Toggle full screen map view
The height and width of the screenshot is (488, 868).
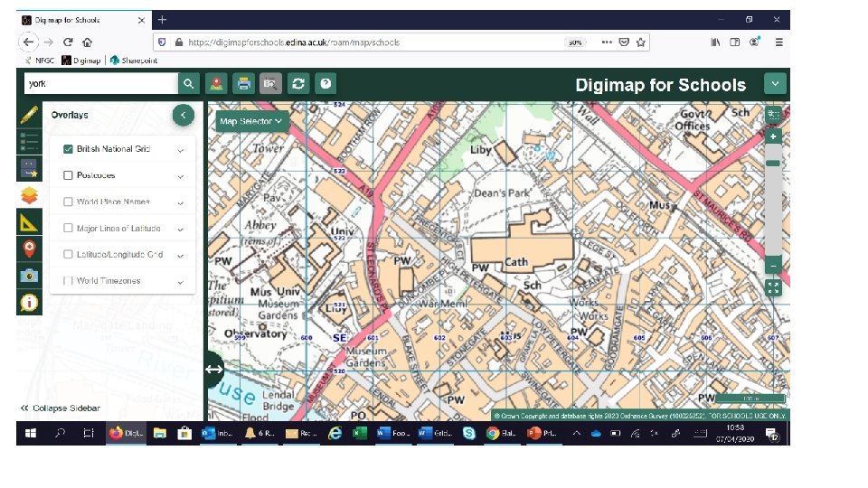773,287
